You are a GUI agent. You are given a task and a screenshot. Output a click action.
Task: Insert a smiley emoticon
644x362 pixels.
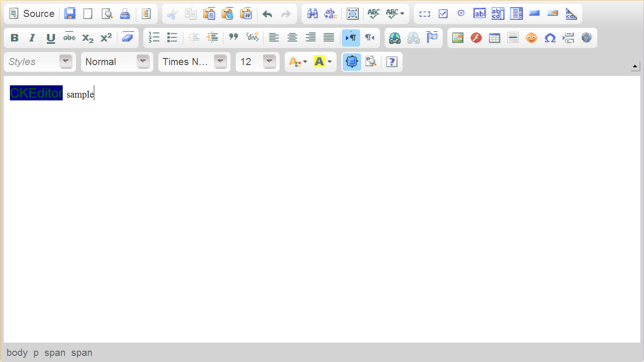[531, 38]
